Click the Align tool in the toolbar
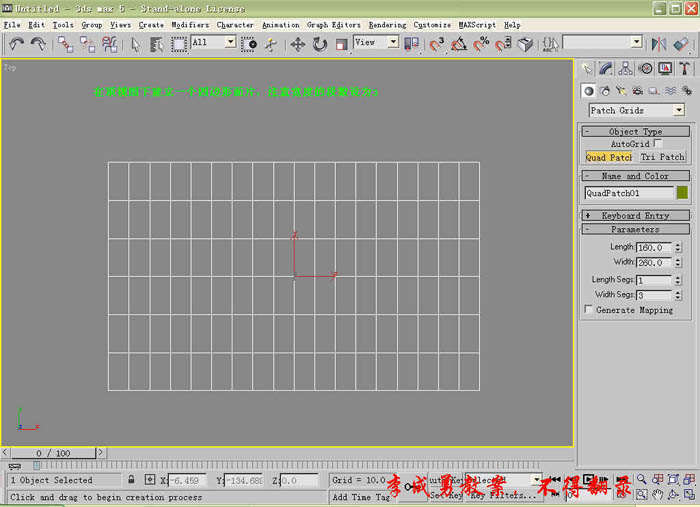Screen dimensions: 700x507 681,44
